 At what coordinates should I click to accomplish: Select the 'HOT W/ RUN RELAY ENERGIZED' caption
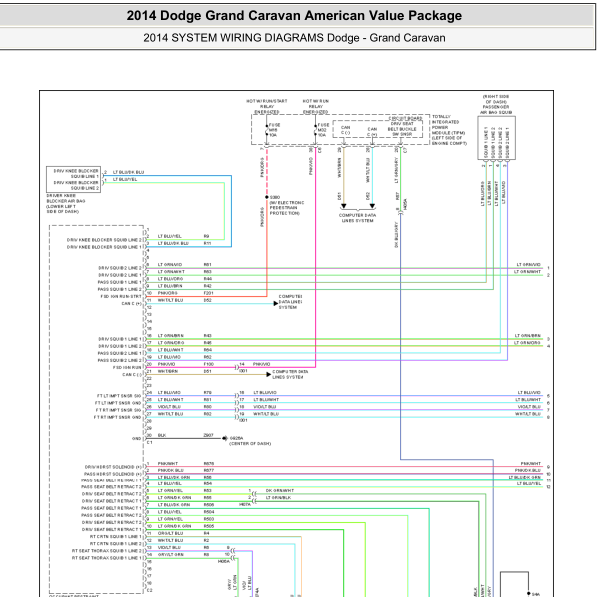pos(315,106)
